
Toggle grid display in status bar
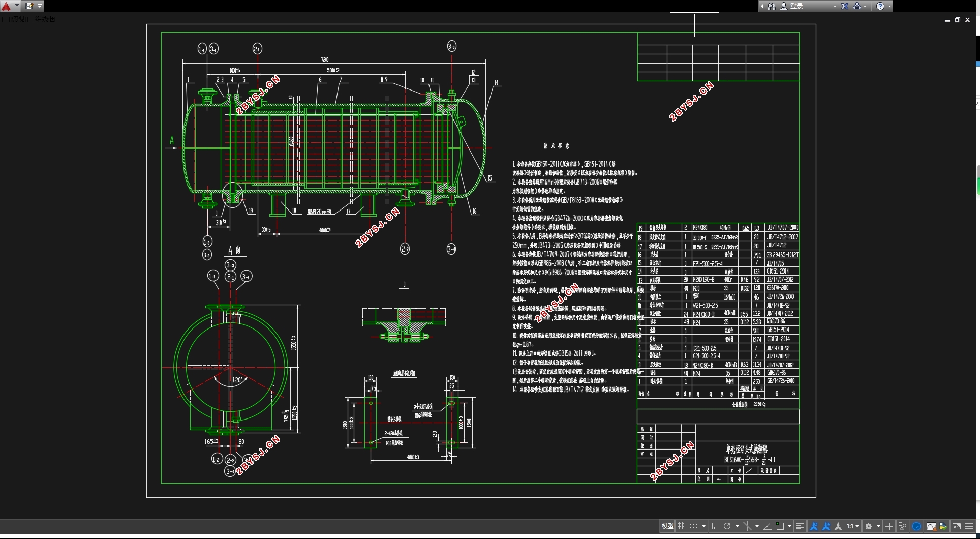coord(682,526)
